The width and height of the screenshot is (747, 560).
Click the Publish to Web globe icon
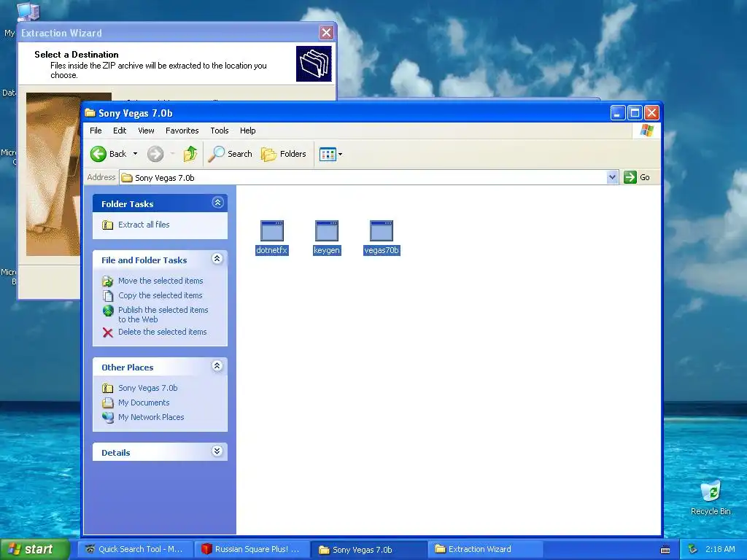point(108,311)
